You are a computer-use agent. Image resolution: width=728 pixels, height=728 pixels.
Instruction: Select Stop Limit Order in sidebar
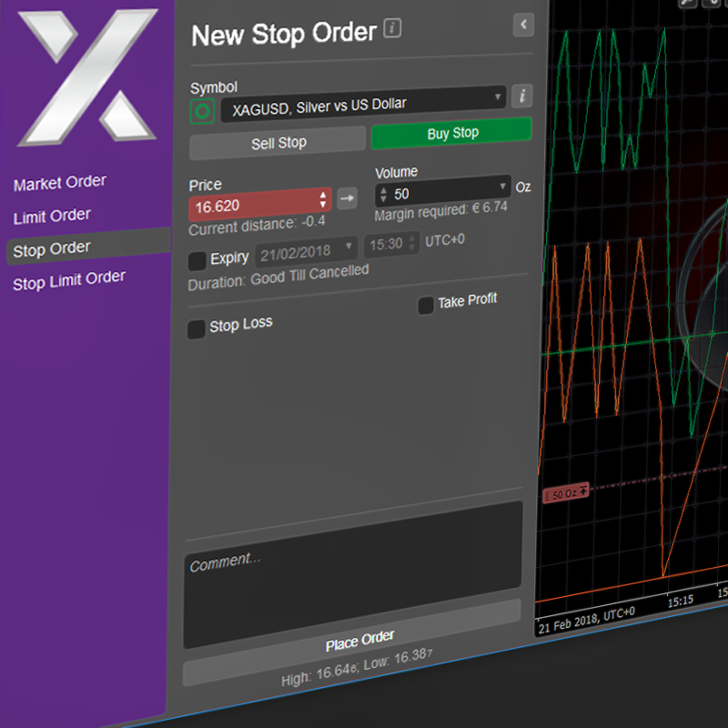(69, 280)
